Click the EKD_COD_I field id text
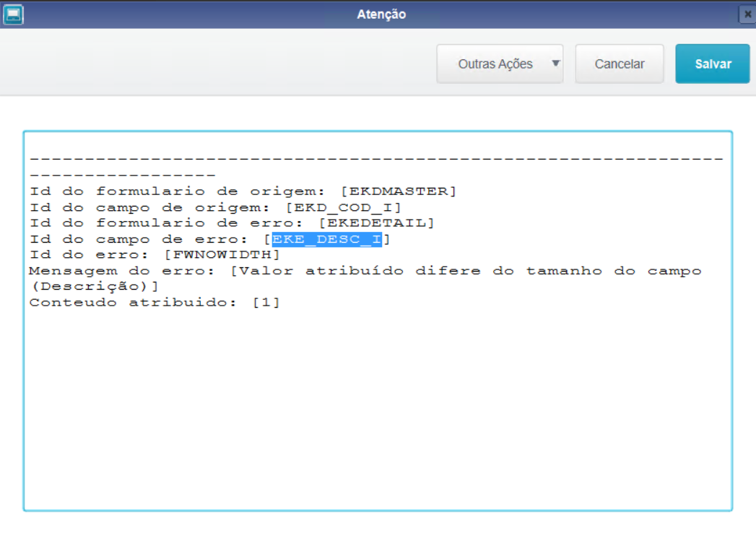 tap(343, 207)
